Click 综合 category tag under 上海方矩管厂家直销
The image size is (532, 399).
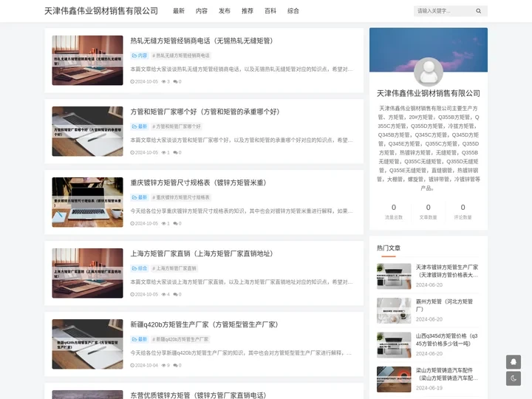click(140, 268)
